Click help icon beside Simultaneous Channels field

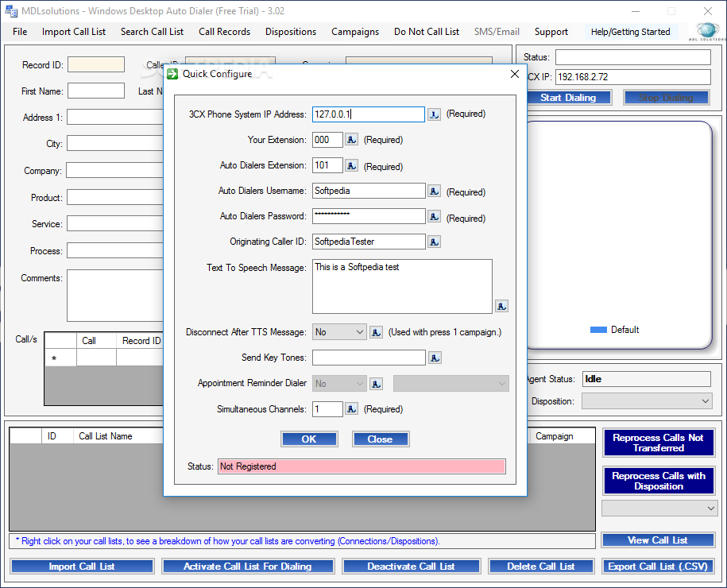coord(351,409)
